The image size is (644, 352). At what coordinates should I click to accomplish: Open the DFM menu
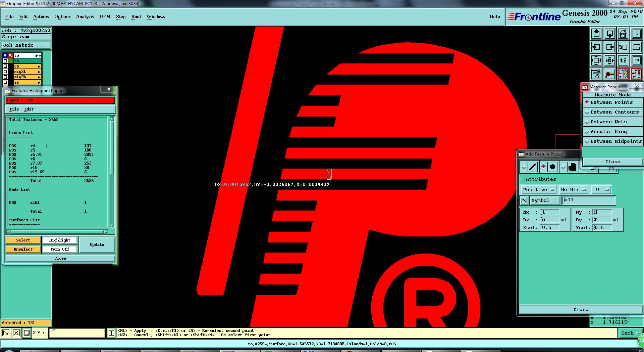[105, 17]
